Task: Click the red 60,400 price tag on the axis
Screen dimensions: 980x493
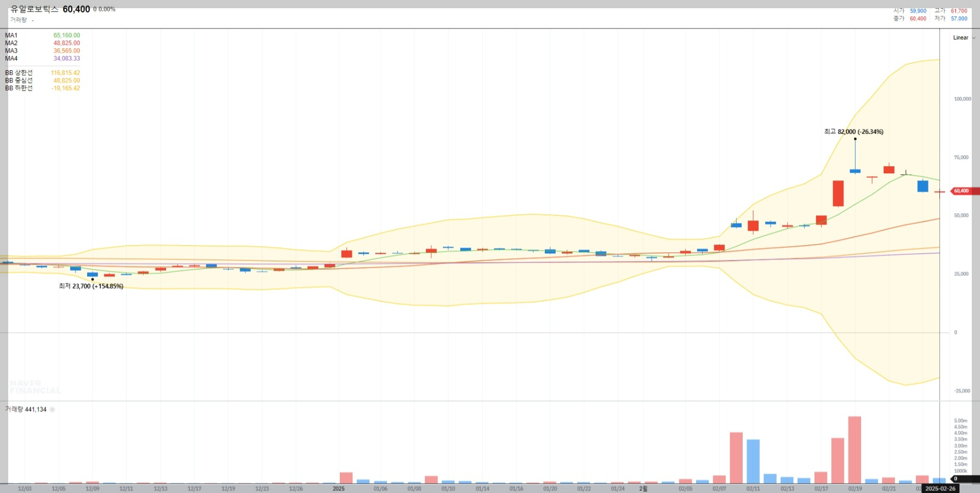Action: (x=964, y=191)
